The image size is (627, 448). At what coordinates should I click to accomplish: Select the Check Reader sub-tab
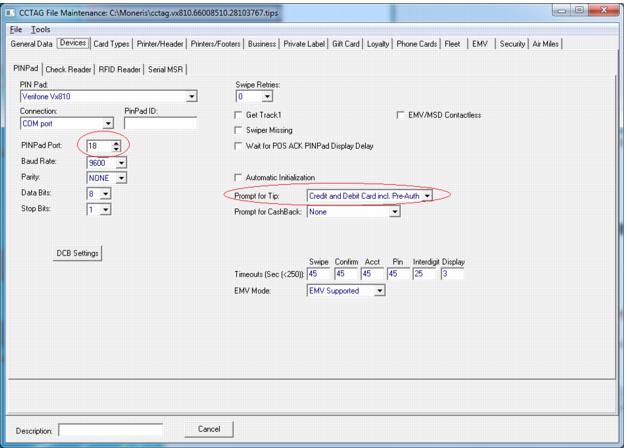69,68
